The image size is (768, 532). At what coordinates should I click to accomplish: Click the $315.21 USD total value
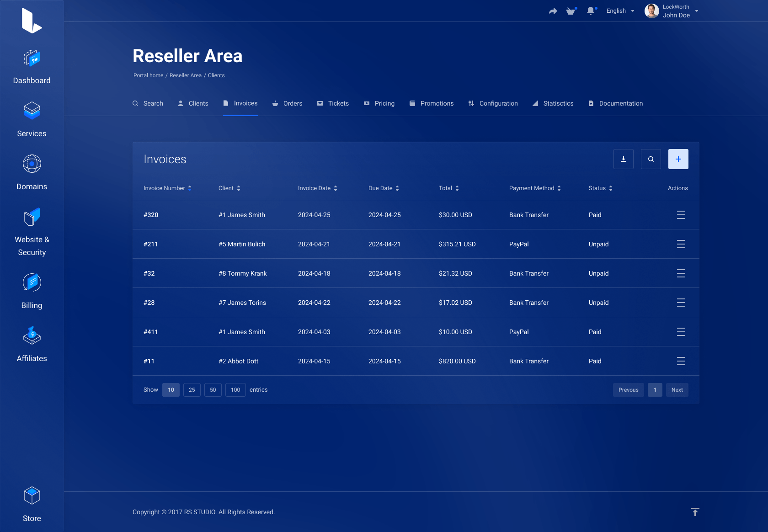[457, 244]
